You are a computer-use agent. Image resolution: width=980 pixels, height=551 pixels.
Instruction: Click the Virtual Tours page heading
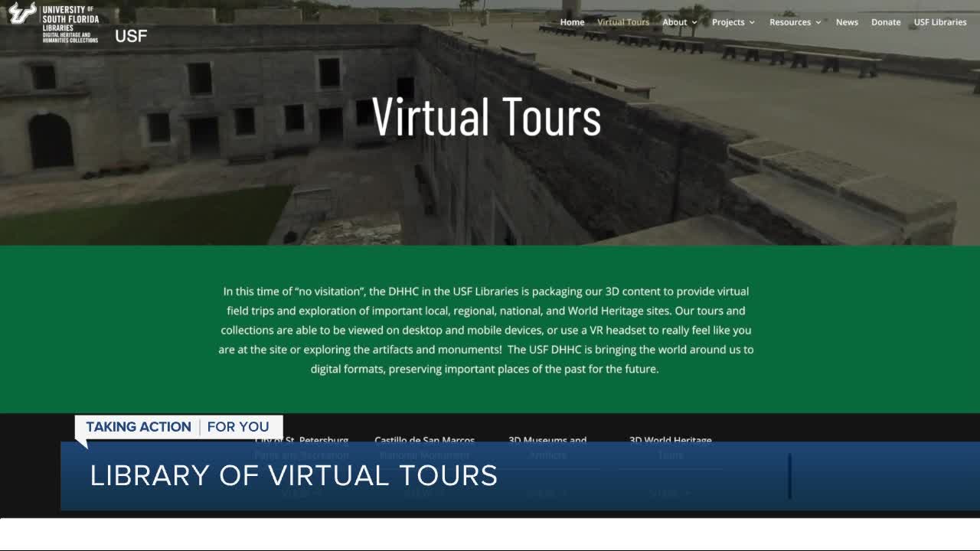(x=487, y=116)
